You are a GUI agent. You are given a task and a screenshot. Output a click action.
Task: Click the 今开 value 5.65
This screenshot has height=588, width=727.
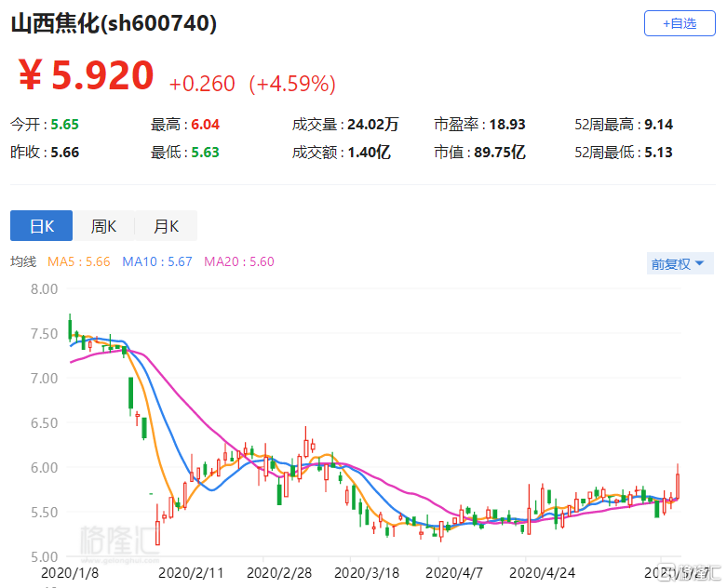[65, 124]
